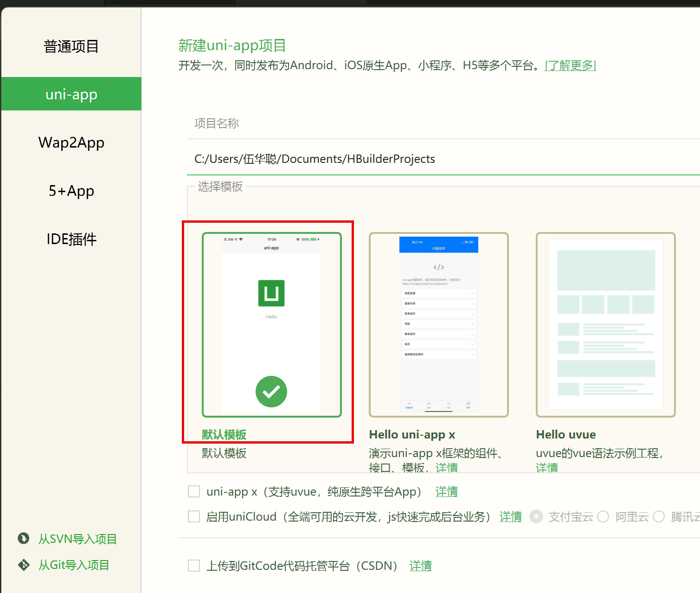Open the 5+App project tab
This screenshot has width=700, height=593.
point(71,191)
